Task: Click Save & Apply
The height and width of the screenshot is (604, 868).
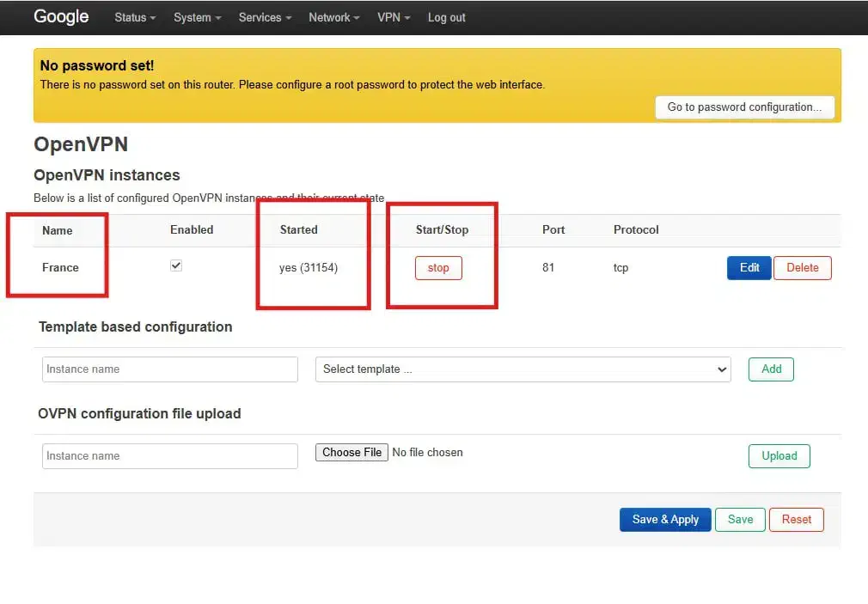Action: pos(664,520)
